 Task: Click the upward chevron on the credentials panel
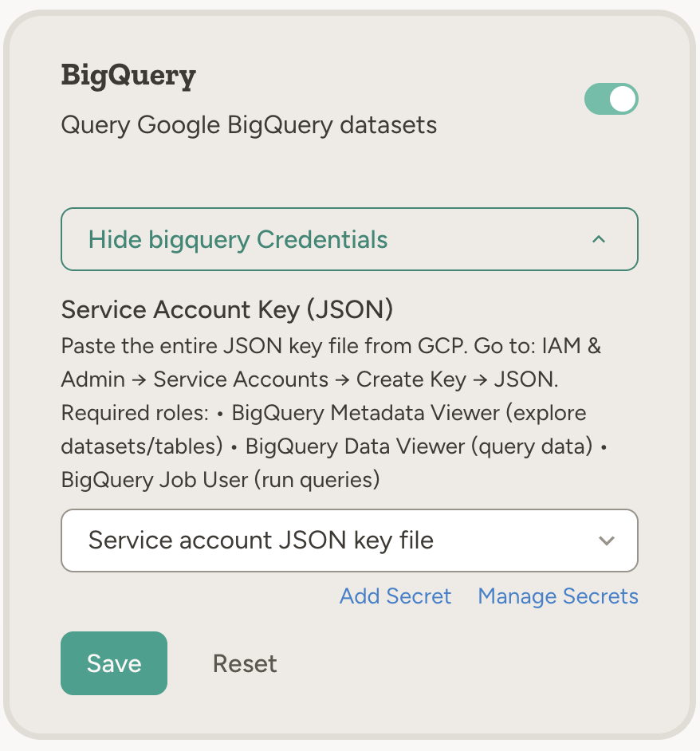tap(600, 239)
